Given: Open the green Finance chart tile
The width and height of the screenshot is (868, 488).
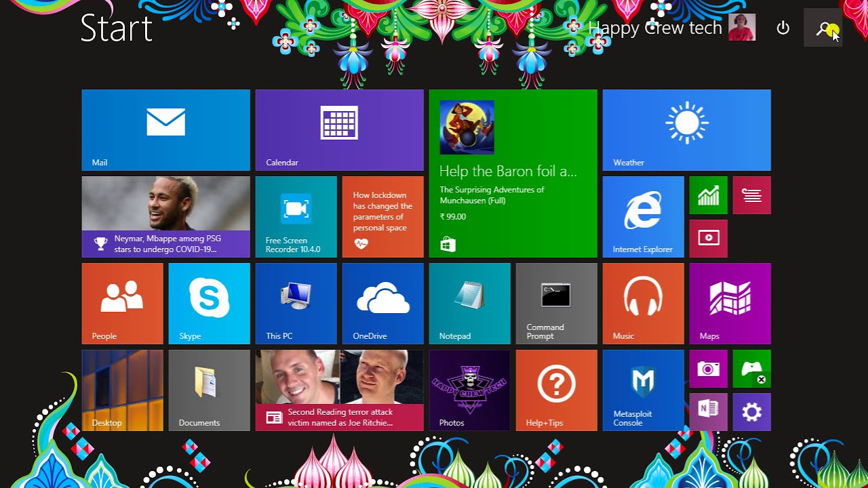Looking at the screenshot, I should pos(708,195).
